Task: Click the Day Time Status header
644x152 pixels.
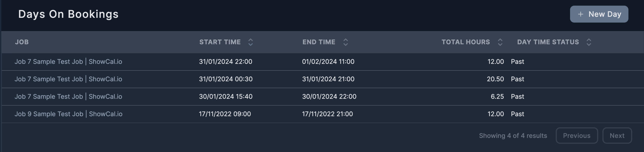Action: pos(548,42)
